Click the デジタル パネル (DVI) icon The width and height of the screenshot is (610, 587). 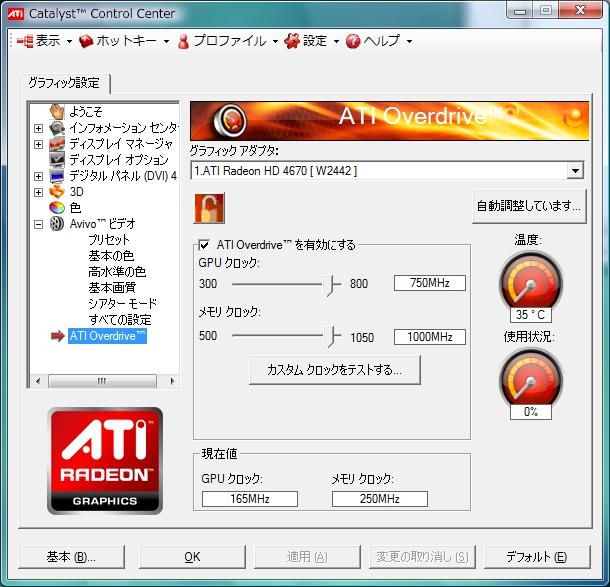57,176
